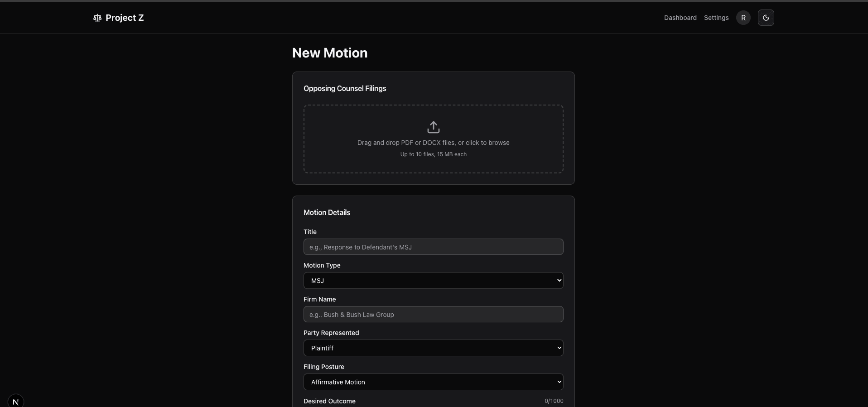Open the Settings page
The width and height of the screenshot is (868, 407).
(716, 18)
